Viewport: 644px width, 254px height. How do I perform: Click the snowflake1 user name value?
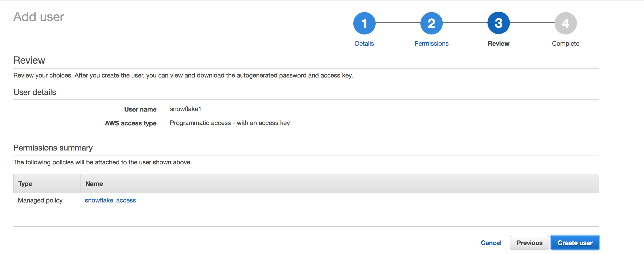(x=185, y=109)
